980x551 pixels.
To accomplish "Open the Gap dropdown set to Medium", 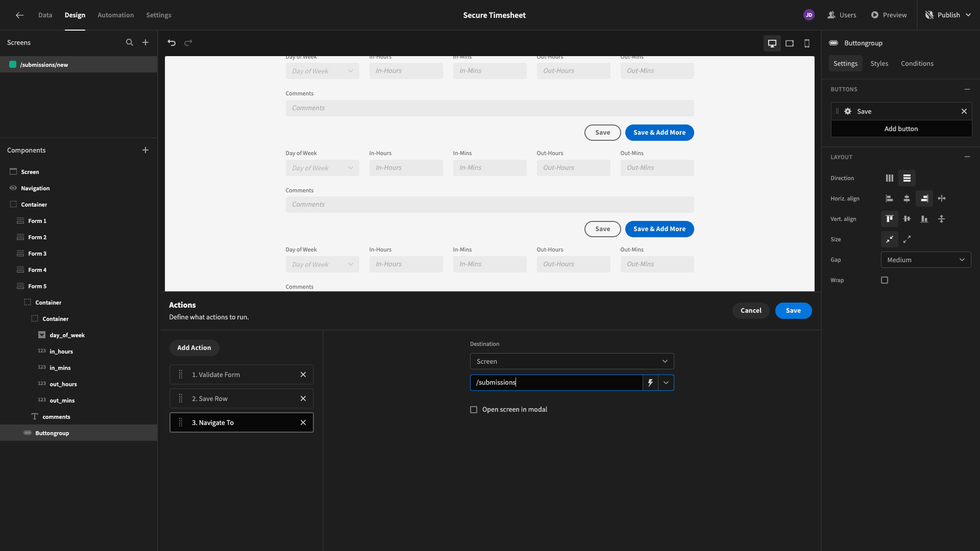I will coord(926,260).
